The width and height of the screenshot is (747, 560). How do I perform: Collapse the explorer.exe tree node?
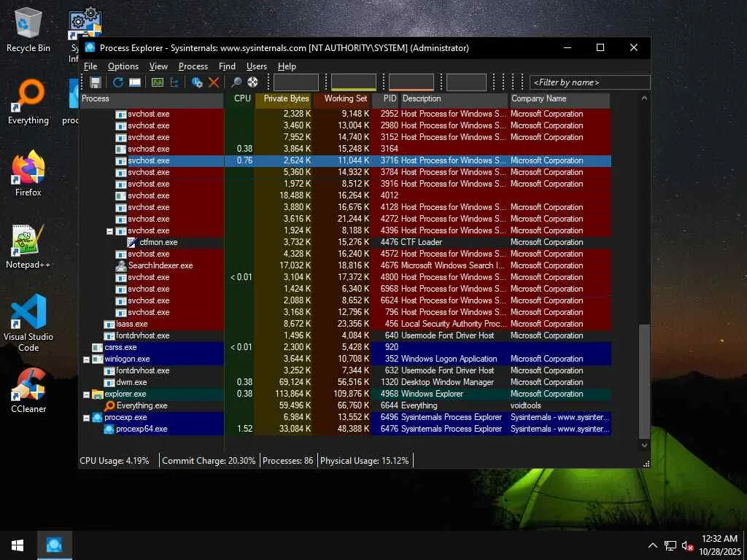86,394
